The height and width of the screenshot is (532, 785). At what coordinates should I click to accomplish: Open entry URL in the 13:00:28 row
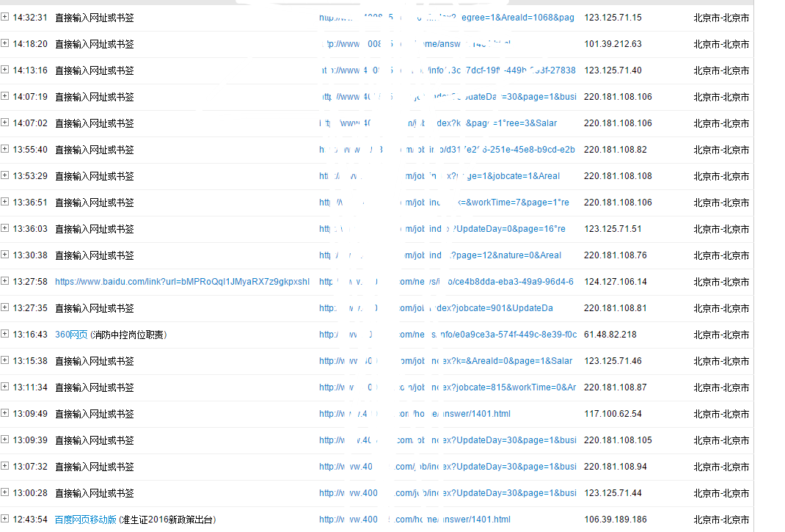448,493
